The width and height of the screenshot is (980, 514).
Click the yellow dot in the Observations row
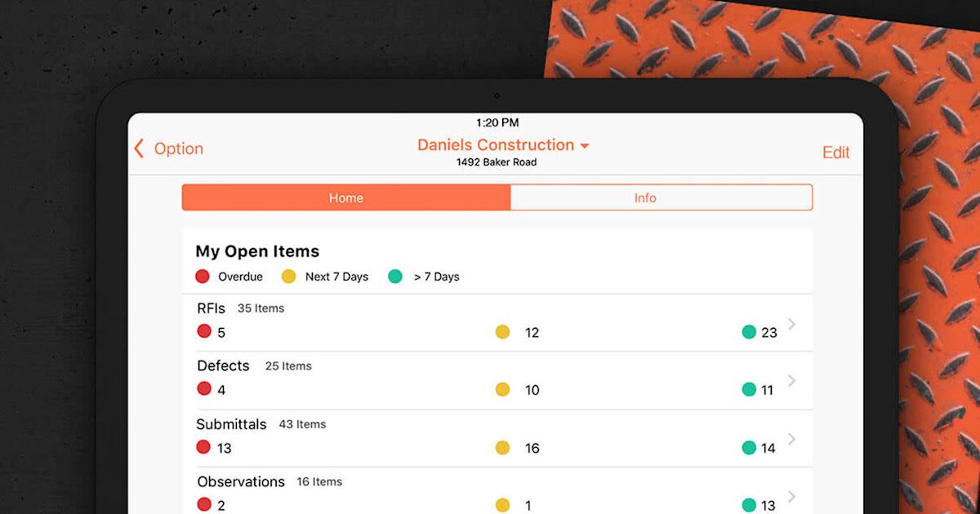(504, 505)
